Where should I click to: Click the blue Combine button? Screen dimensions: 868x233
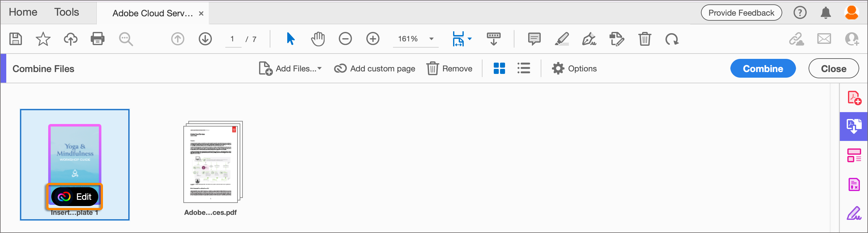click(x=763, y=69)
